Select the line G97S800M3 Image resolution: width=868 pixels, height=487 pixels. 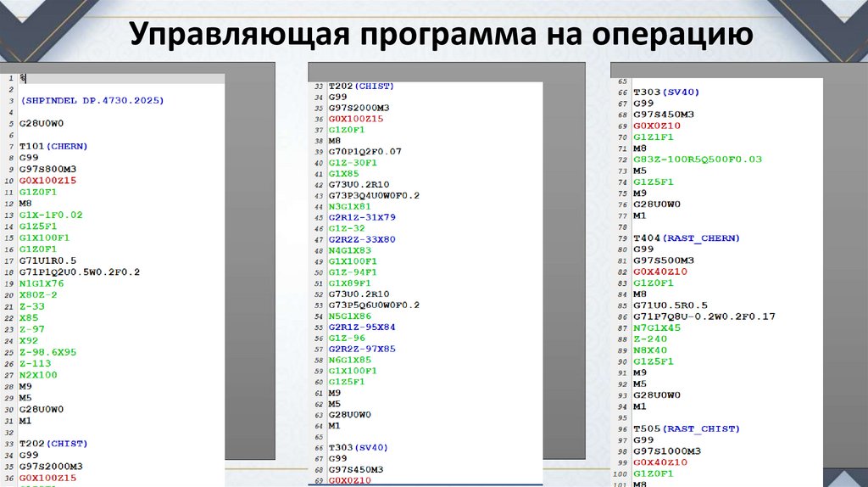(x=47, y=170)
